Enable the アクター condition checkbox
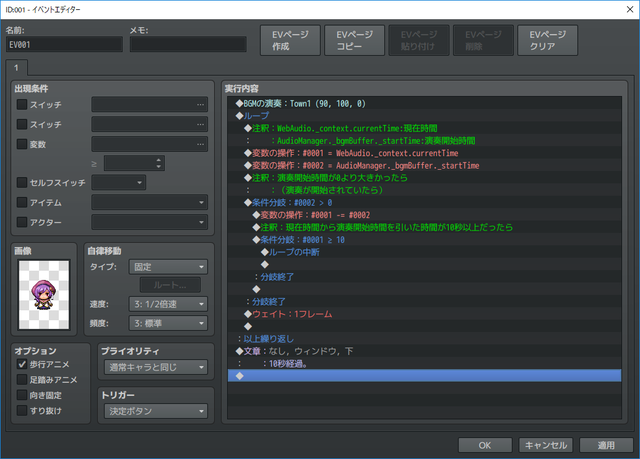640x459 pixels. [22, 222]
